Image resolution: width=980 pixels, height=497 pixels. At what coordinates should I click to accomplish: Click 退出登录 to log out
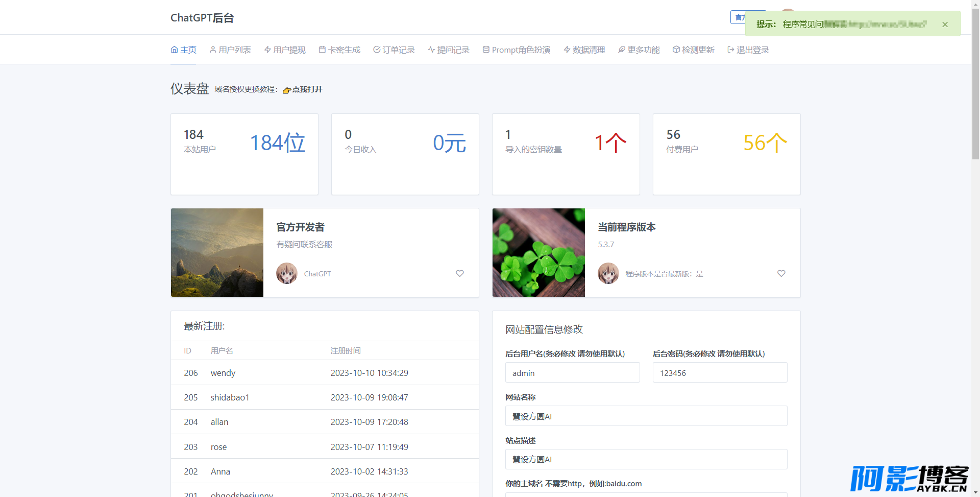point(748,50)
